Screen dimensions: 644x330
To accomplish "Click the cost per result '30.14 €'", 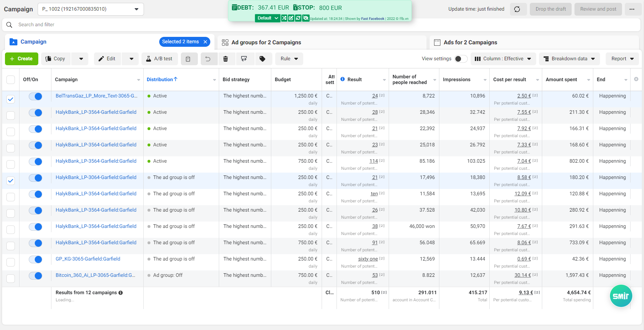I will click(523, 275).
